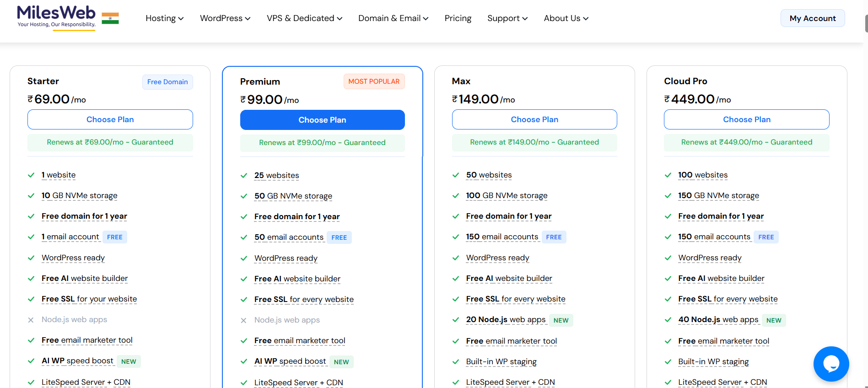Click the MOST POPULAR badge
The width and height of the screenshot is (868, 388).
[x=374, y=81]
